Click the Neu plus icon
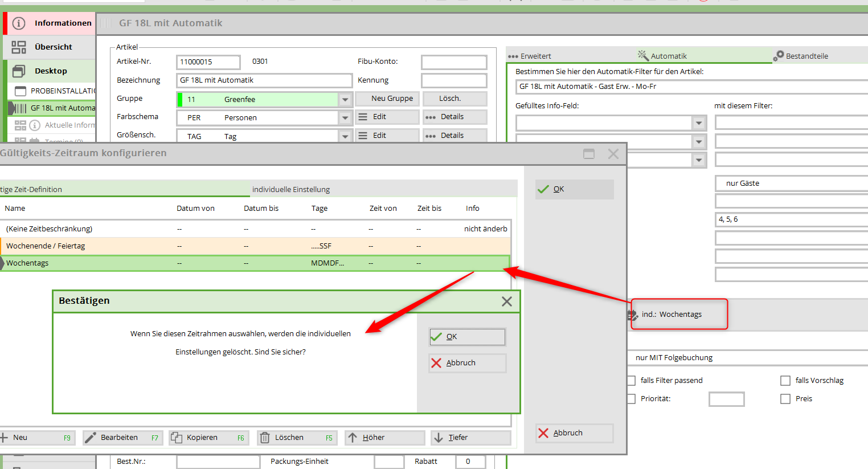This screenshot has height=469, width=868. [x=3, y=438]
